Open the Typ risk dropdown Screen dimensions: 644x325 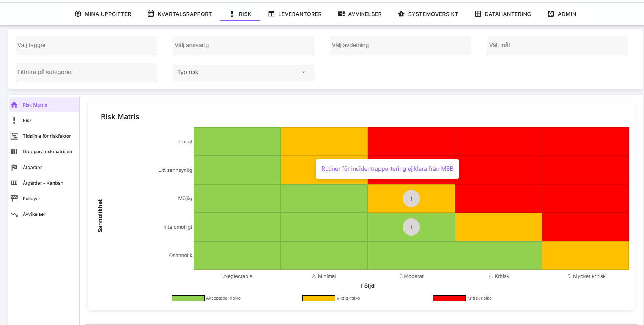pos(243,72)
